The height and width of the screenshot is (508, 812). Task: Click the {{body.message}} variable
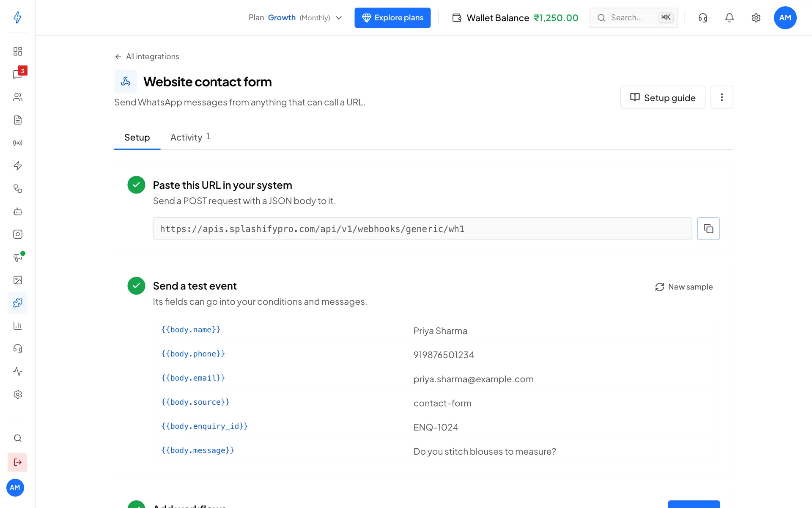(x=198, y=450)
